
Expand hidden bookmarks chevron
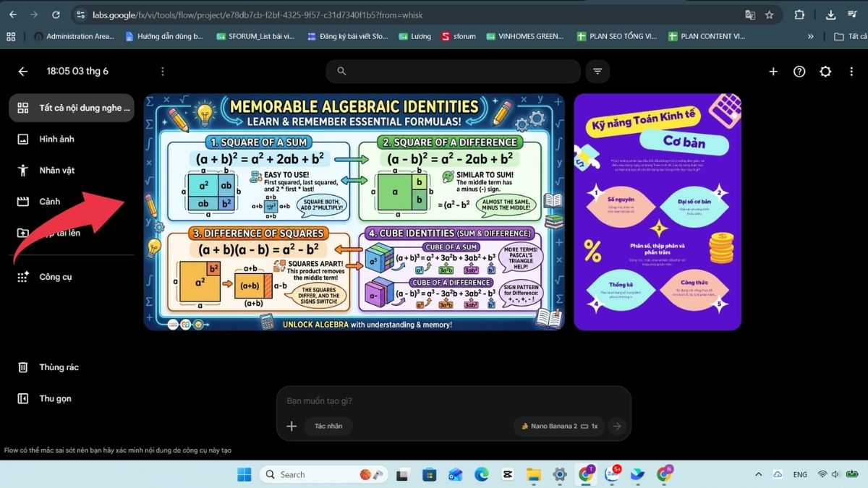click(x=810, y=36)
